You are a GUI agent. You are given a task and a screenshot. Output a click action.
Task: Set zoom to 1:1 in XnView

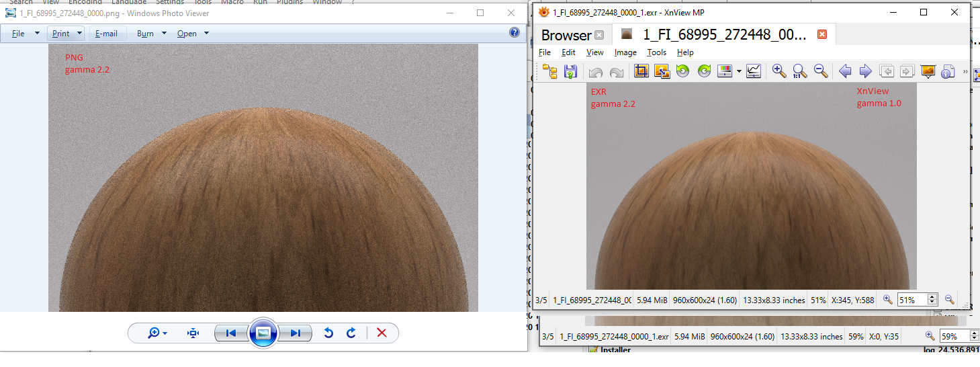pyautogui.click(x=799, y=71)
